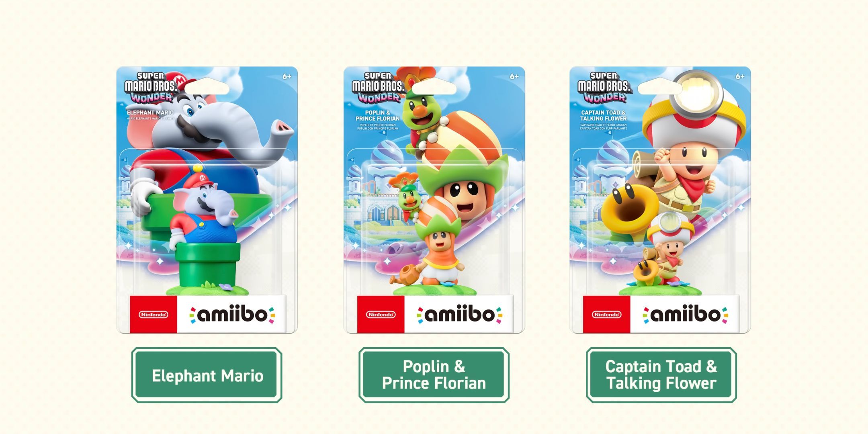
Task: Click amiibo logo on Poplin package
Action: pyautogui.click(x=460, y=315)
